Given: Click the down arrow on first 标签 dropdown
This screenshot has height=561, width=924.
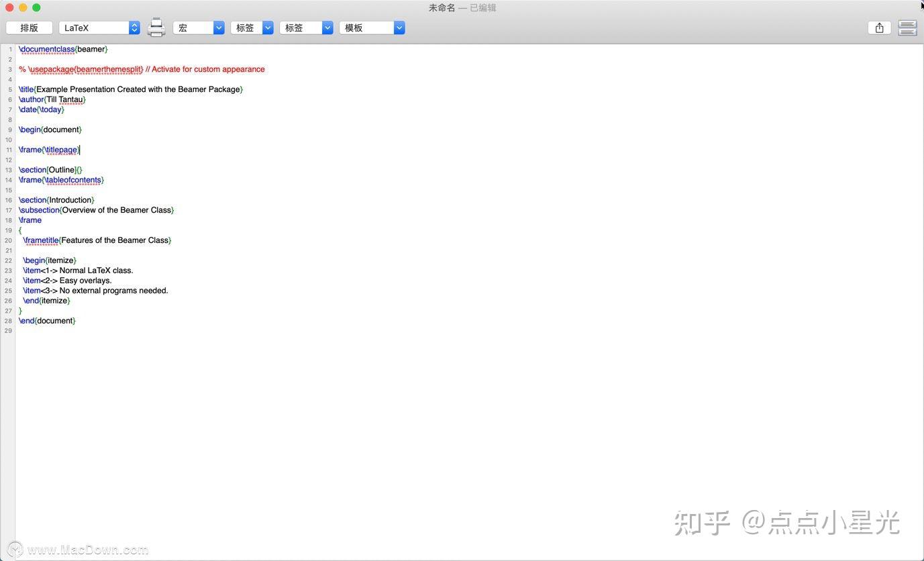Looking at the screenshot, I should pos(268,28).
